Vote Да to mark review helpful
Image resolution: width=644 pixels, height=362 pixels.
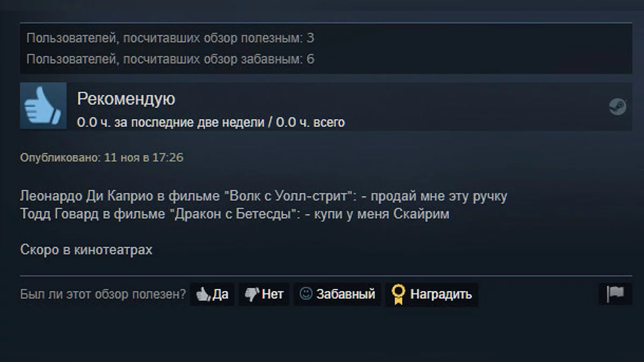pos(212,294)
